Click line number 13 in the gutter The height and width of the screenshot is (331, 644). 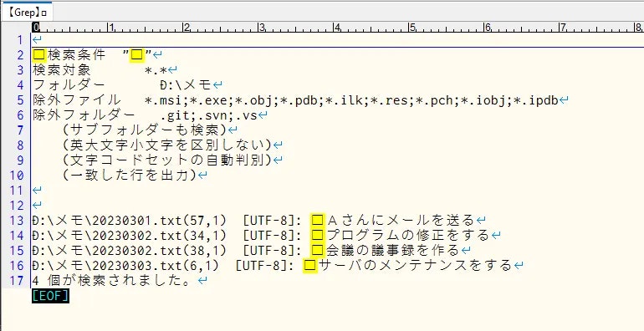(x=17, y=221)
